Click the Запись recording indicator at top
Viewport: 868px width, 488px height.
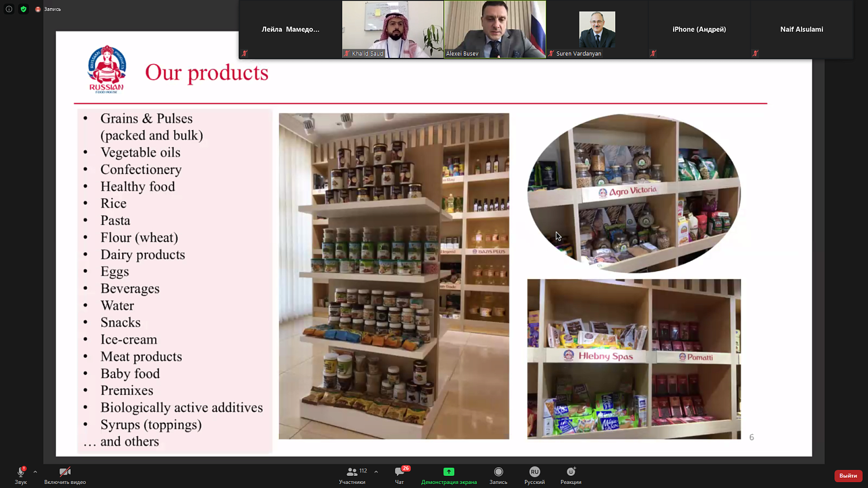click(x=48, y=9)
